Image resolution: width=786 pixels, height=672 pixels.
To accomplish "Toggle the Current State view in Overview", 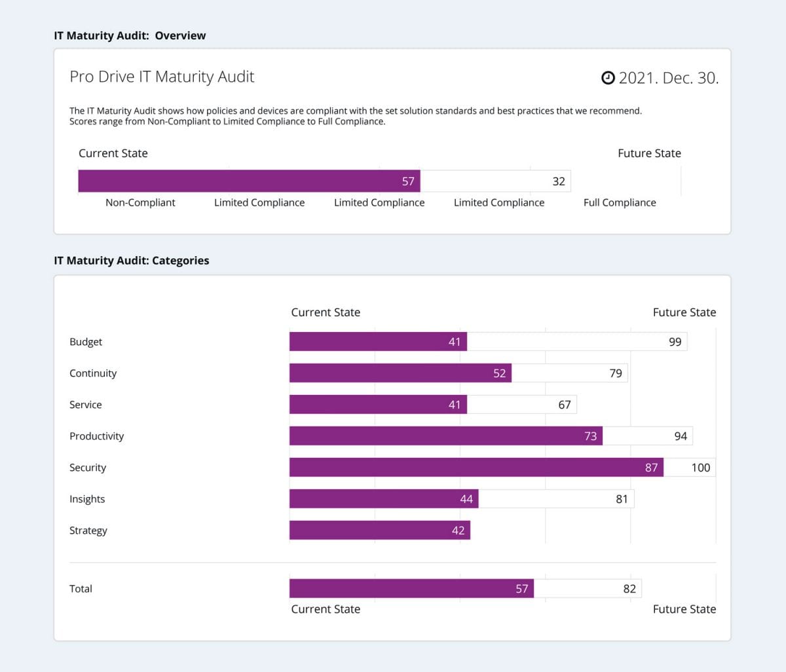I will 113,153.
